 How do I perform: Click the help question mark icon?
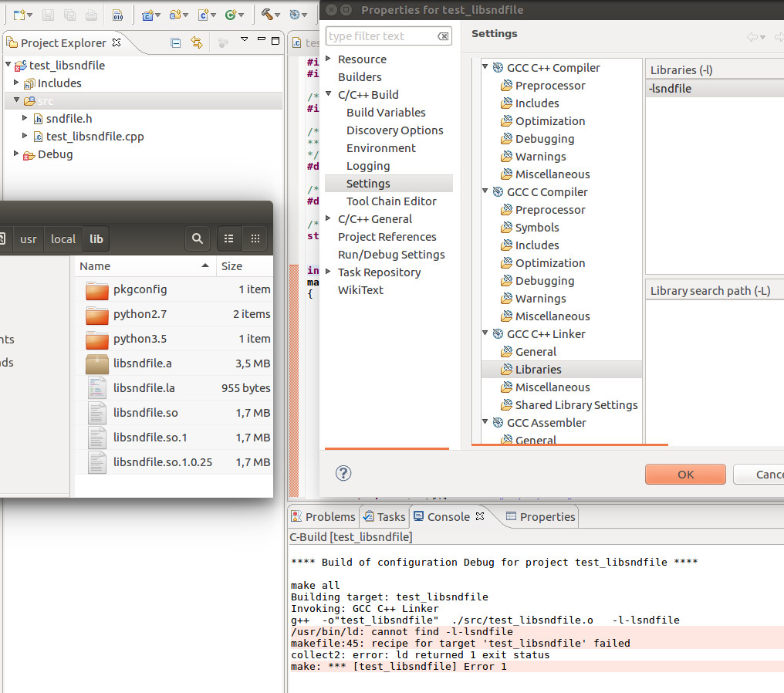coord(344,474)
